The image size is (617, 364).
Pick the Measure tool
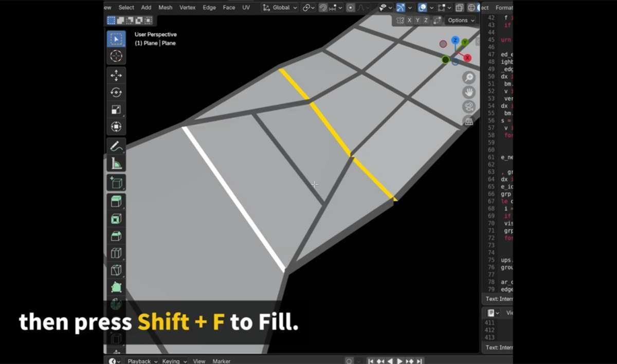[x=116, y=164]
